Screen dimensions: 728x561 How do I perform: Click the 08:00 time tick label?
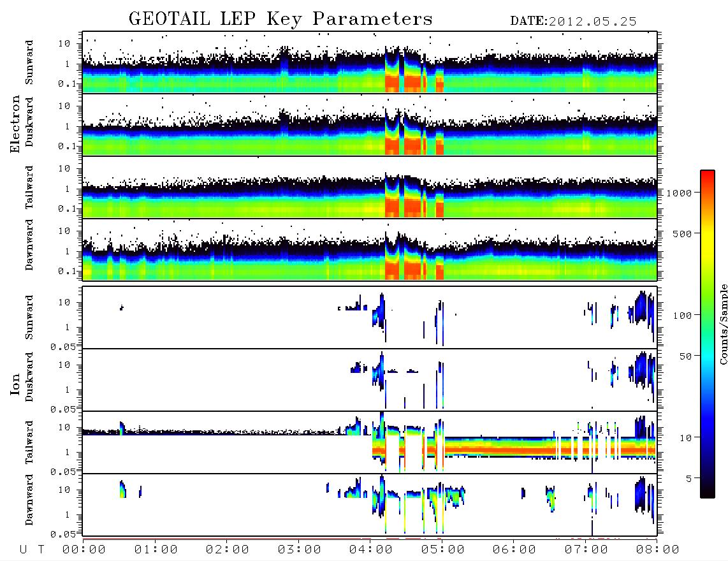pyautogui.click(x=657, y=550)
